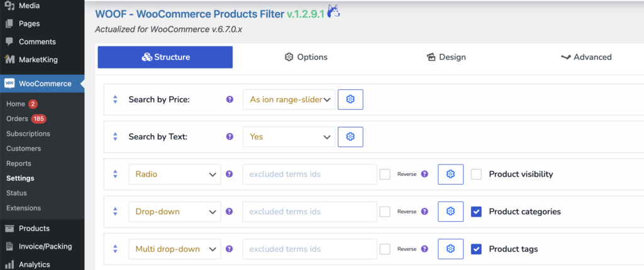Click excluded terms ids field for Product categories

[309, 212]
